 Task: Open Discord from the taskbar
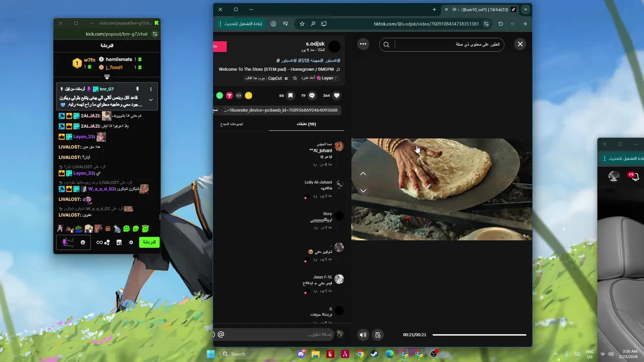click(x=301, y=354)
